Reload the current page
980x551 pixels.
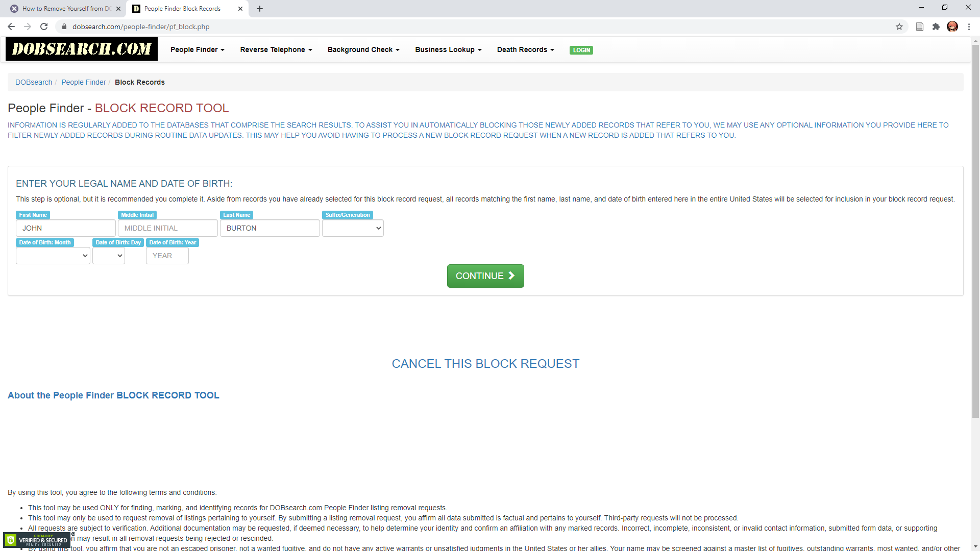pyautogui.click(x=44, y=27)
